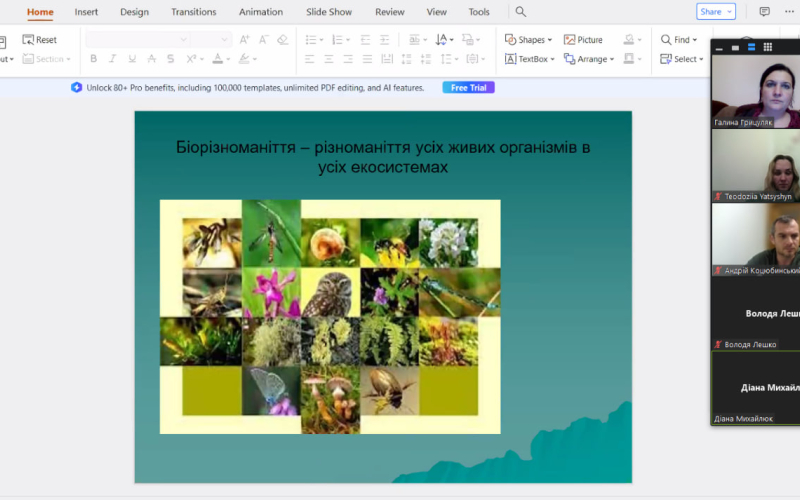Click the superscript X² icon
800x500 pixels.
coord(191,59)
